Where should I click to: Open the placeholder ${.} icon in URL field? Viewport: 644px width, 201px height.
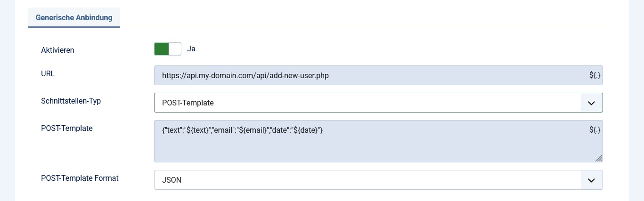tap(595, 75)
